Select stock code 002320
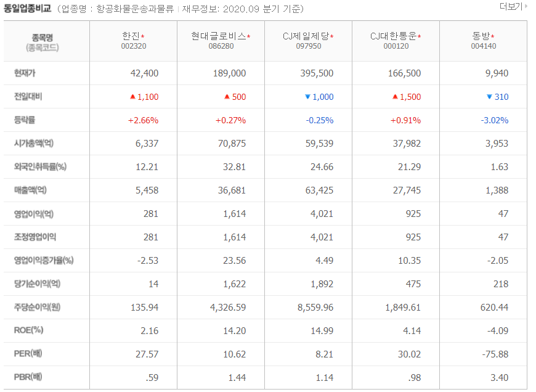Screen dimensions: 536x392 point(134,46)
